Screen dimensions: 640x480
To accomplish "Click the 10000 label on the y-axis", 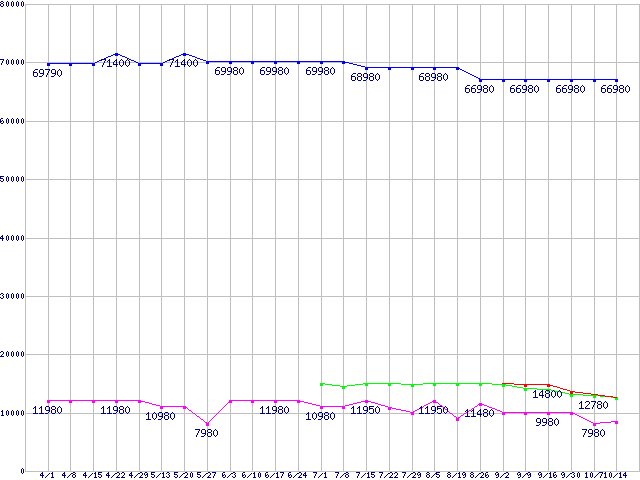I will click(x=14, y=413).
